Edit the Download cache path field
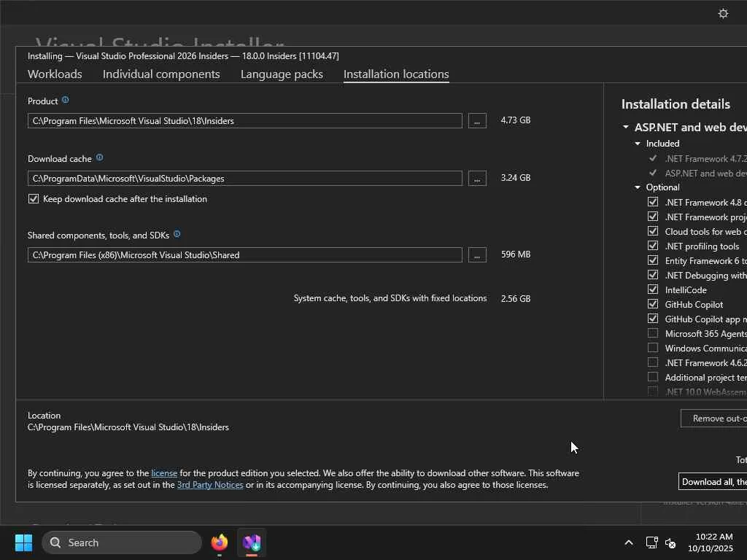 click(x=245, y=179)
